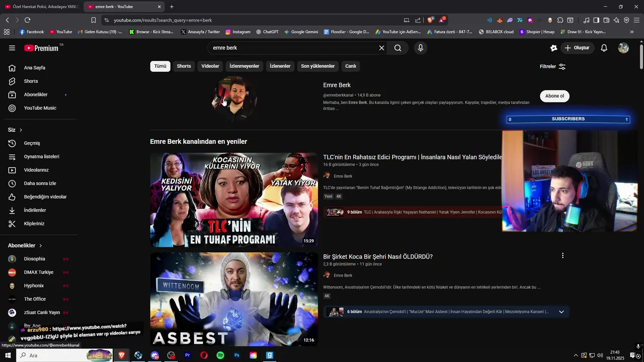Open the Windows Start menu
Screen dimensions: 644x362
click(x=8, y=355)
